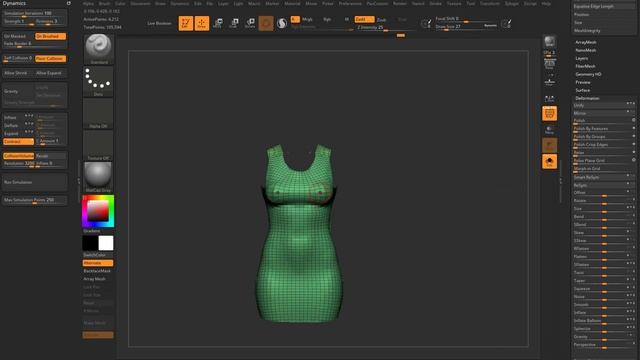
Task: Select the Rotate transform icon
Action: (250, 23)
